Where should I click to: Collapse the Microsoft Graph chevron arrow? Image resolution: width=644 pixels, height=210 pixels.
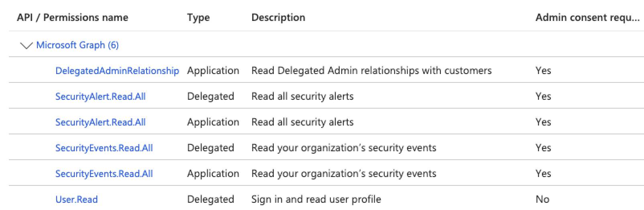(x=26, y=45)
